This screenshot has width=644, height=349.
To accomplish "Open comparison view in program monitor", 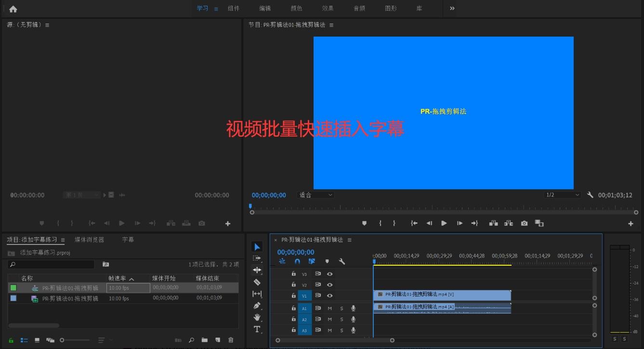I will [x=539, y=223].
